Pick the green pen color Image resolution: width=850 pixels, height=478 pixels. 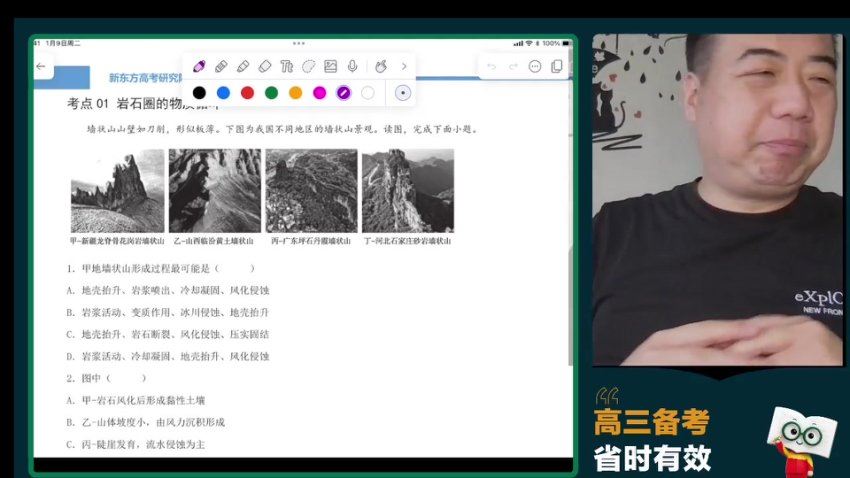(271, 93)
